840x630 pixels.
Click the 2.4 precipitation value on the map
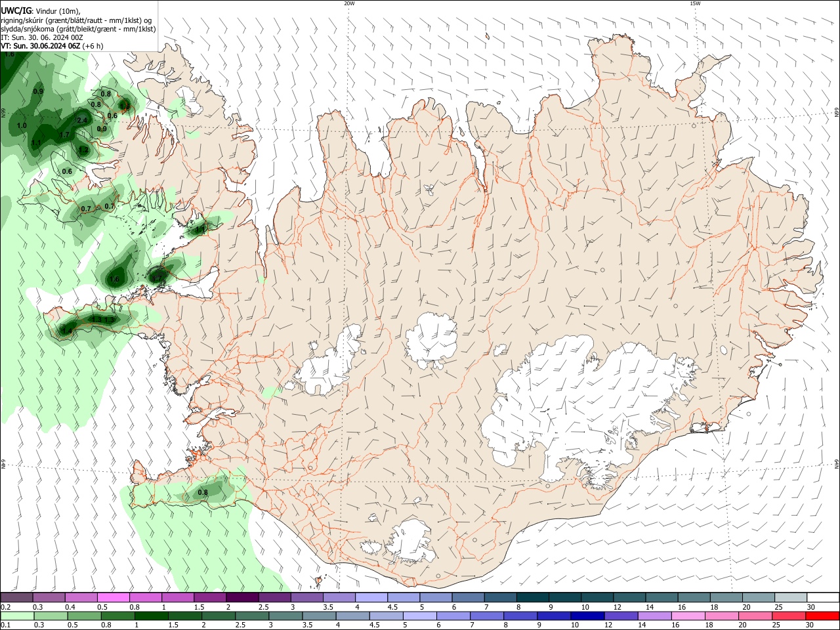[x=82, y=121]
